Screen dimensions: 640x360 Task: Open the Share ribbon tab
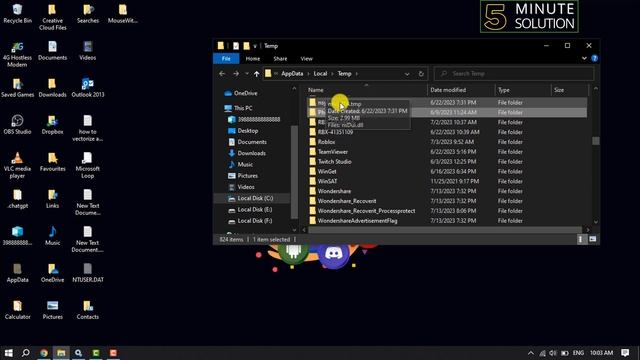pyautogui.click(x=280, y=59)
